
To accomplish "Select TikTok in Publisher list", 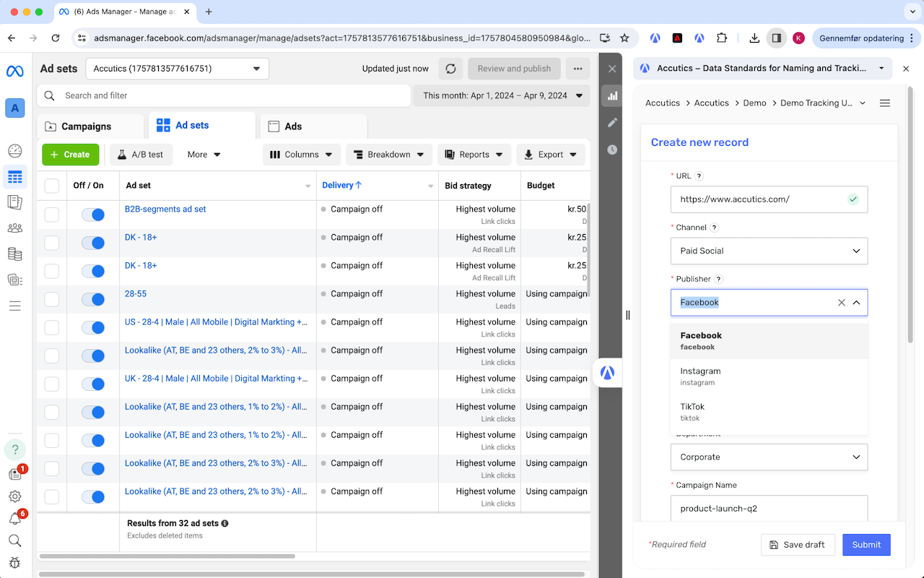I will (769, 412).
